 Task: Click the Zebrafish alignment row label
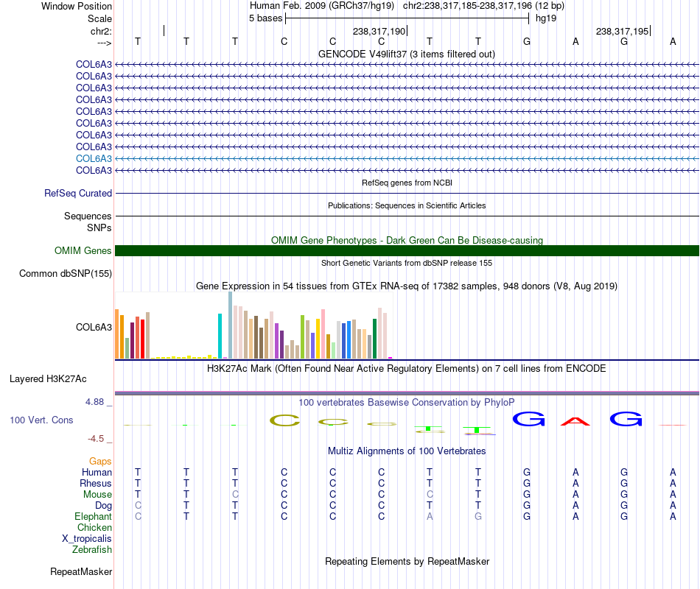point(92,550)
